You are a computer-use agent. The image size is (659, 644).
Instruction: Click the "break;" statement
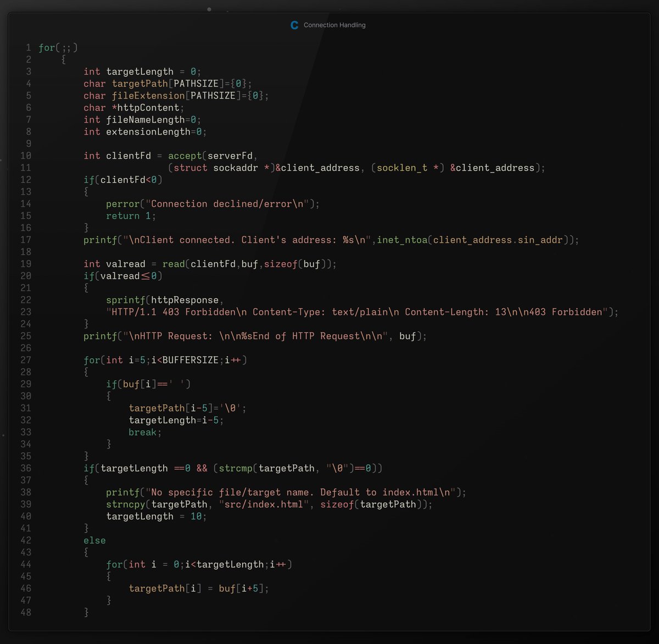tap(146, 432)
